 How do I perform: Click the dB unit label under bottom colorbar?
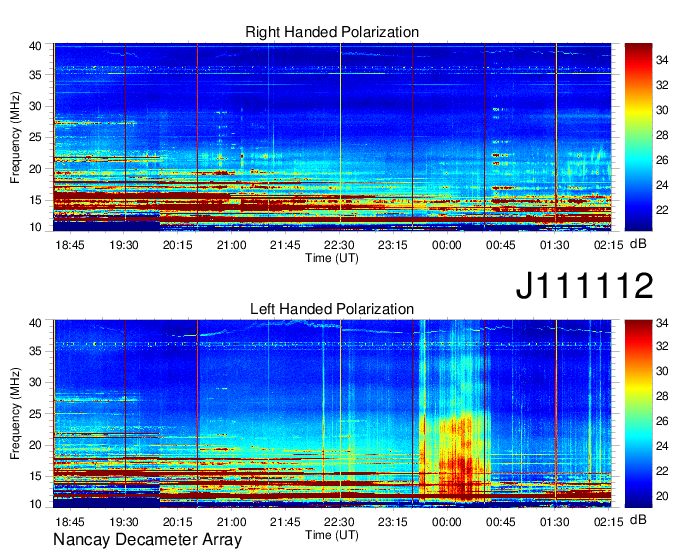pos(638,520)
